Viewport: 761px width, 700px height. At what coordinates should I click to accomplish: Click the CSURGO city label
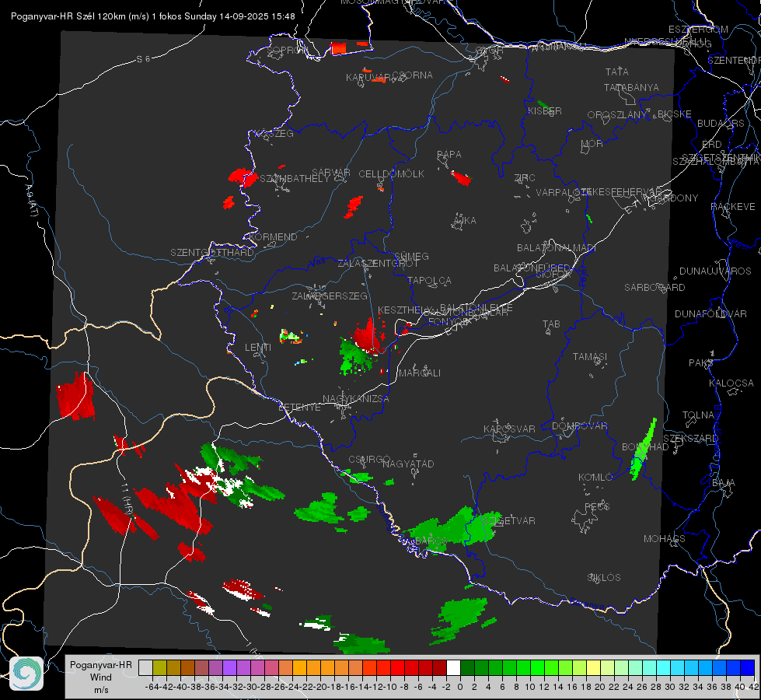click(x=369, y=459)
